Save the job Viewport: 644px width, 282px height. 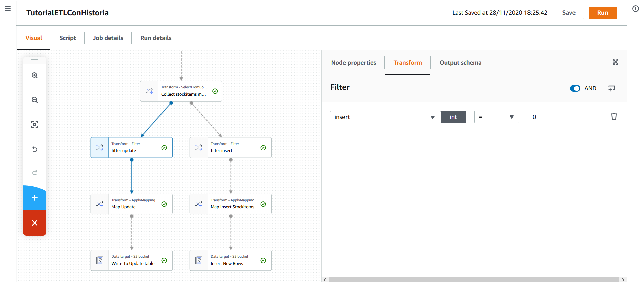(569, 13)
